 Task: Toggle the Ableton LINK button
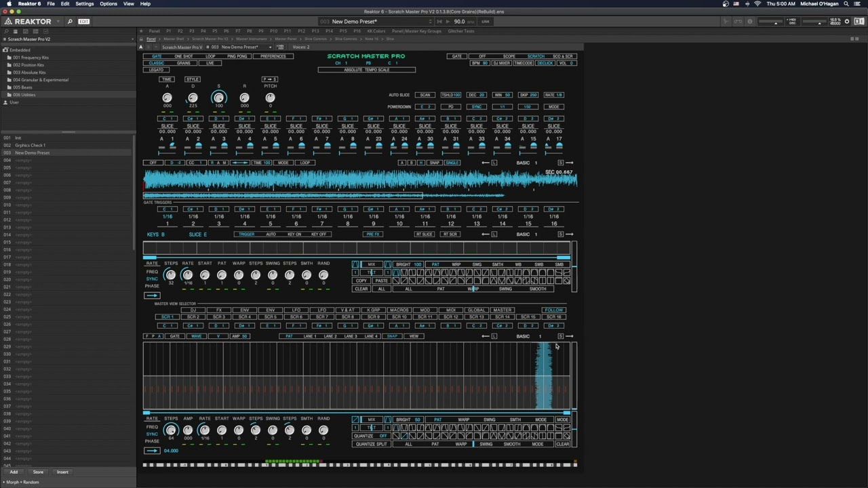(x=485, y=22)
